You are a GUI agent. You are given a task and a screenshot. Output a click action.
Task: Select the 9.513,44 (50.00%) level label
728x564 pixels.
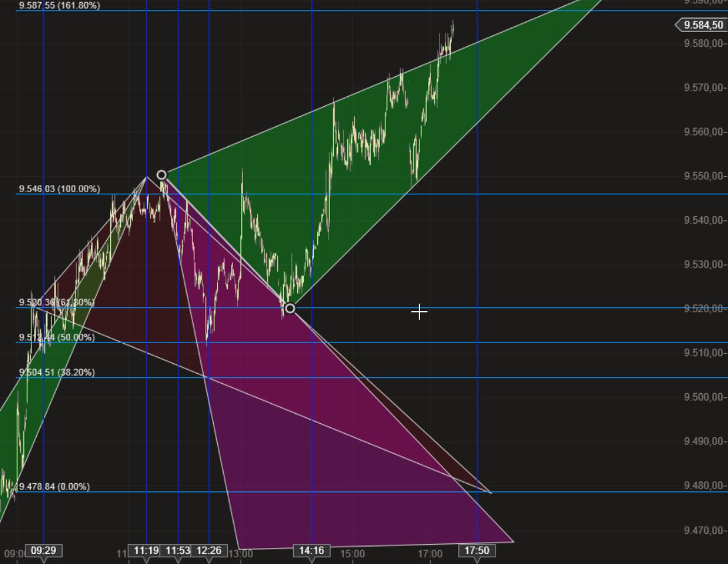click(55, 337)
